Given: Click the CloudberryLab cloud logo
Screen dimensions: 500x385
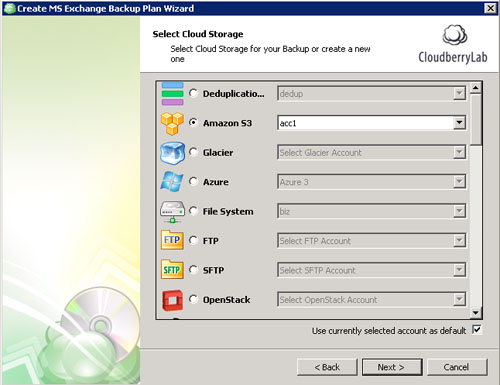Looking at the screenshot, I should click(x=454, y=35).
